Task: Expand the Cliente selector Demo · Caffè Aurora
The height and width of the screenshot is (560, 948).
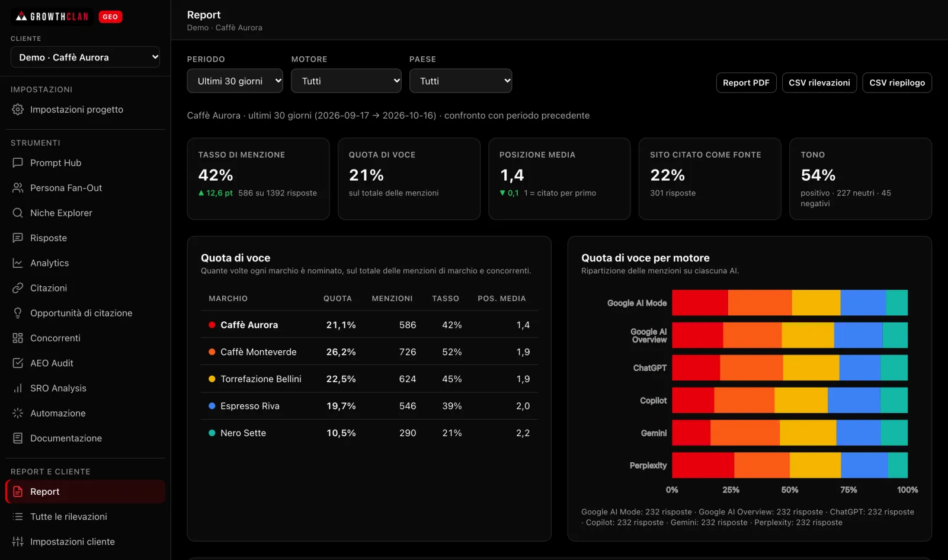Action: [x=85, y=57]
